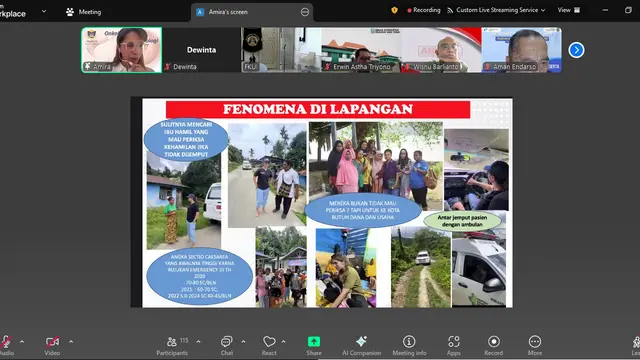Expand the arrow next to Participants

point(198,342)
